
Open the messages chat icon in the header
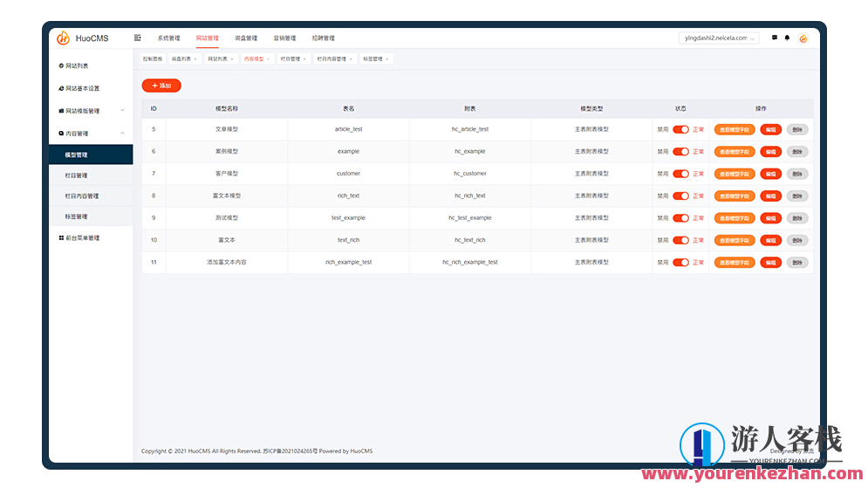pyautogui.click(x=775, y=38)
